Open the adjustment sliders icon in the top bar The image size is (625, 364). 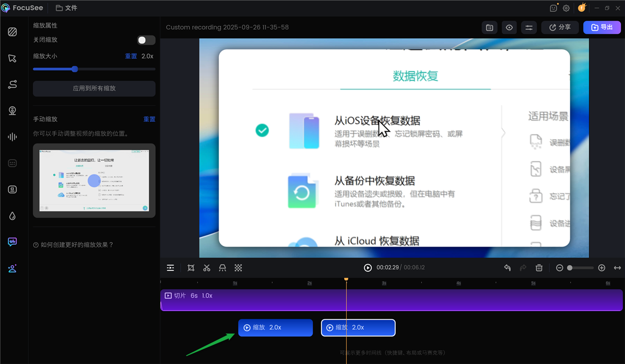click(x=529, y=27)
